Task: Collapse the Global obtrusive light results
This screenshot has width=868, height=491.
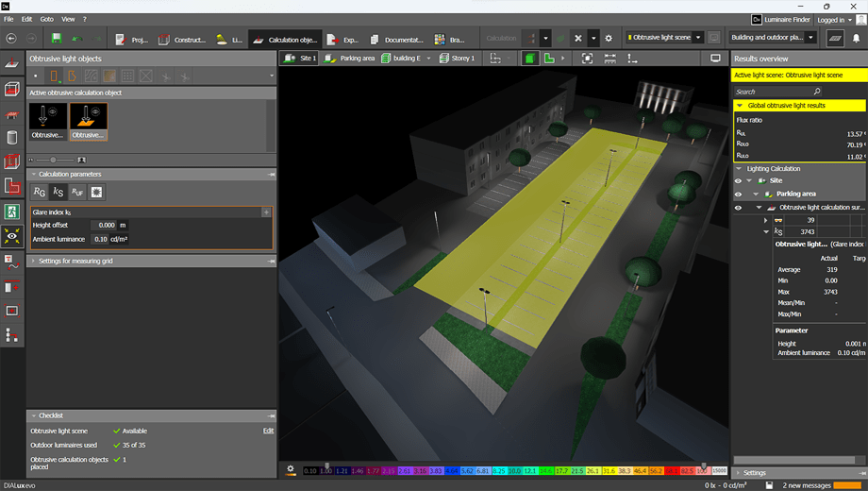Action: 740,106
